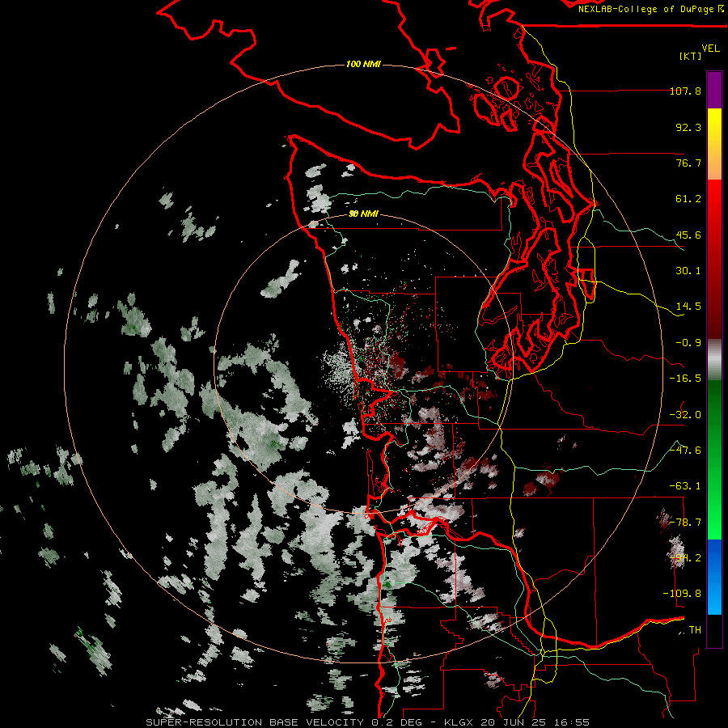Click the -109.8 velocity scale value
Viewport: 728px width, 728px height.
[x=682, y=594]
